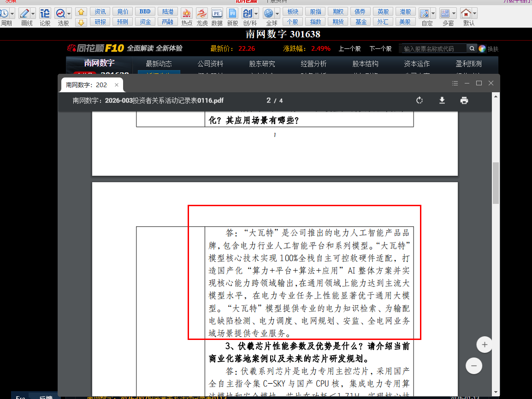The height and width of the screenshot is (399, 532).
Task: Click the stock name search field
Action: tap(433, 48)
